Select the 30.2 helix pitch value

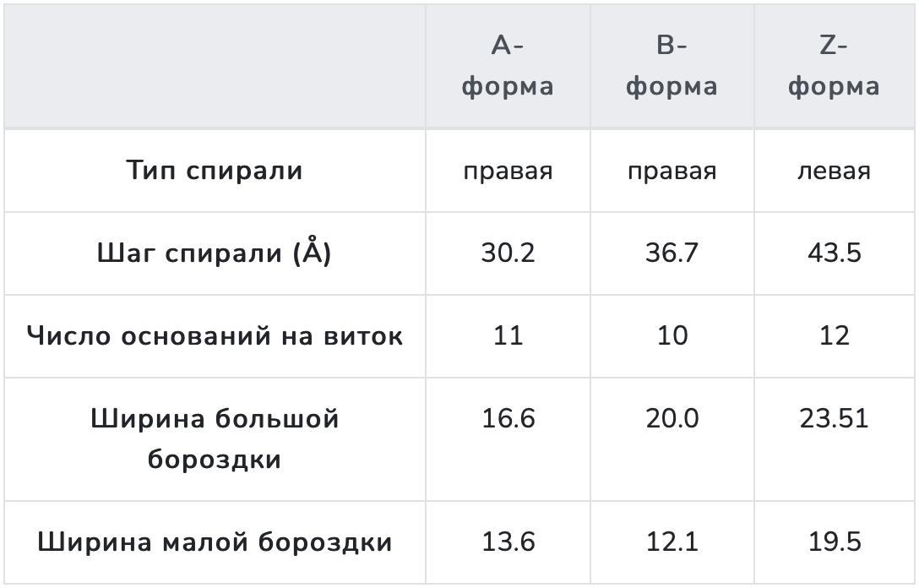coord(508,253)
